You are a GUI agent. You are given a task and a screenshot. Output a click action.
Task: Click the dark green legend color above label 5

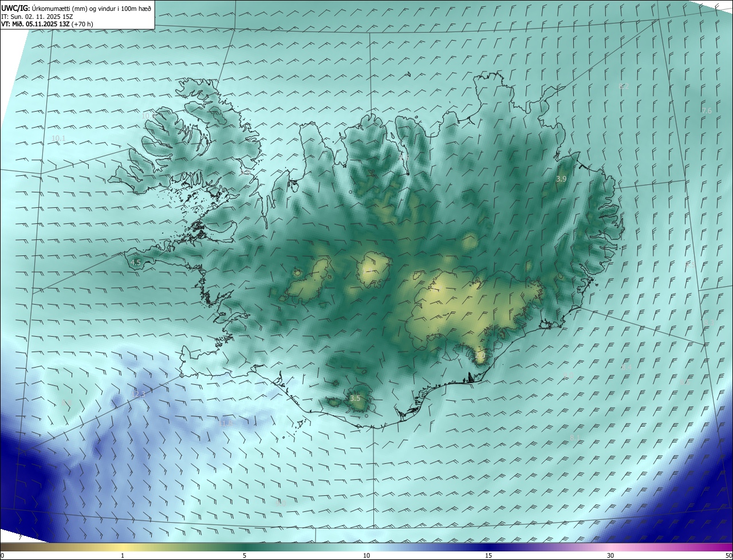[x=245, y=547]
